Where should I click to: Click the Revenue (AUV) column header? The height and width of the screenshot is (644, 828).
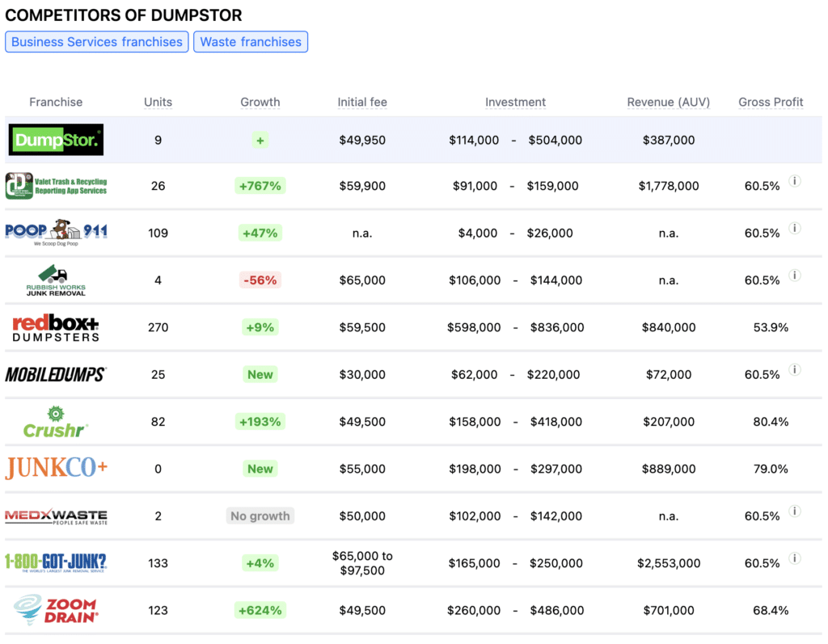pos(669,102)
